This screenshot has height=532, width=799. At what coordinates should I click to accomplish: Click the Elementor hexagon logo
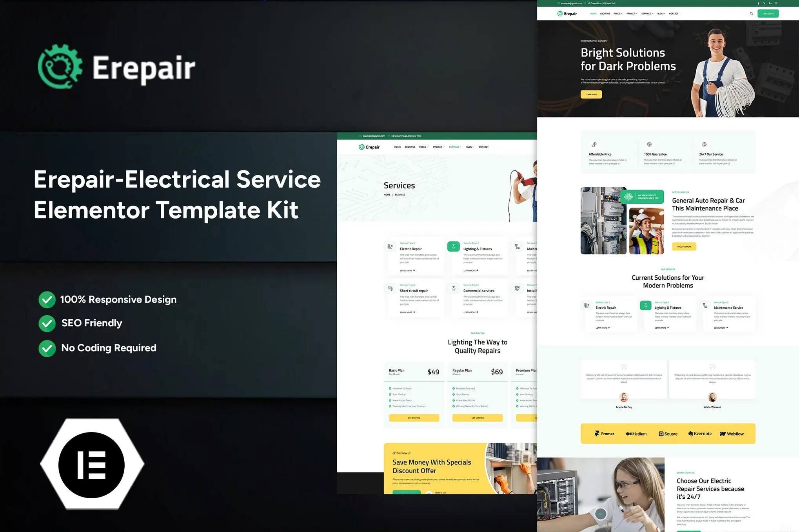point(92,465)
